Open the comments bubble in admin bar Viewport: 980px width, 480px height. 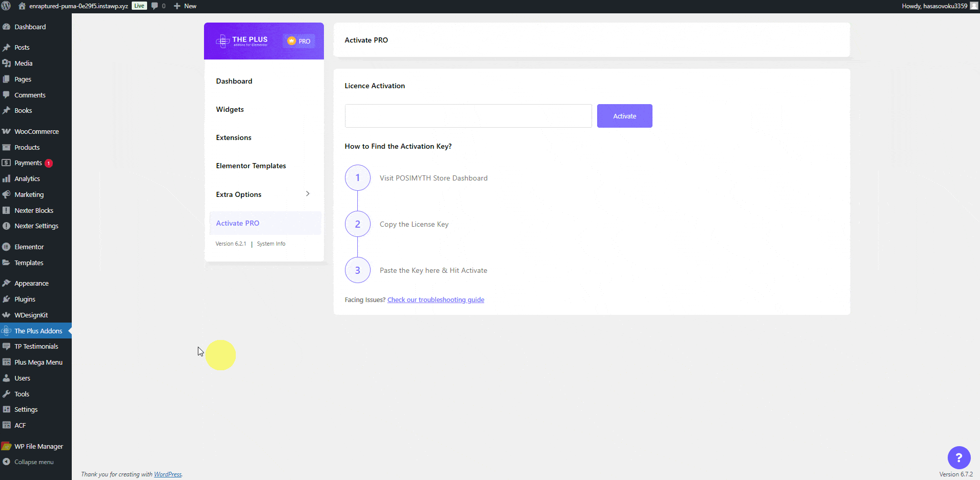tap(155, 6)
